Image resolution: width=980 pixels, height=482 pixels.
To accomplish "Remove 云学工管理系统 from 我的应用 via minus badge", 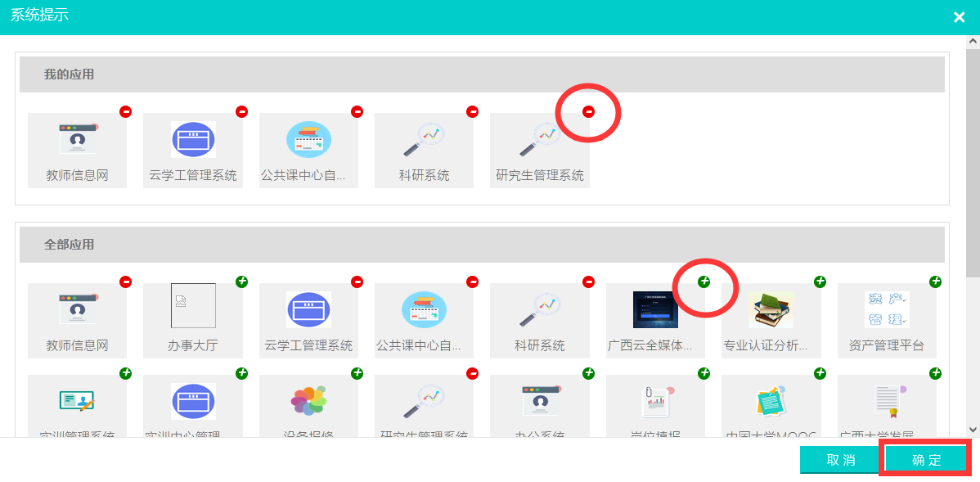I will (x=241, y=111).
